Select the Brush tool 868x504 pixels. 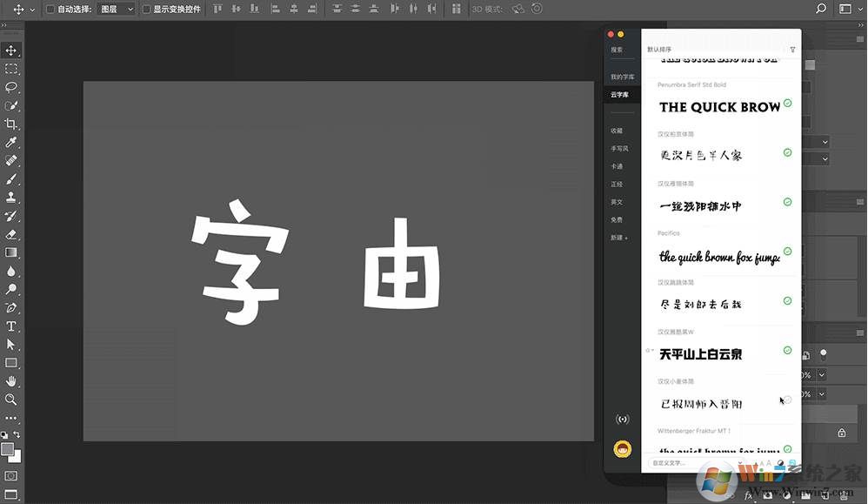(x=11, y=179)
